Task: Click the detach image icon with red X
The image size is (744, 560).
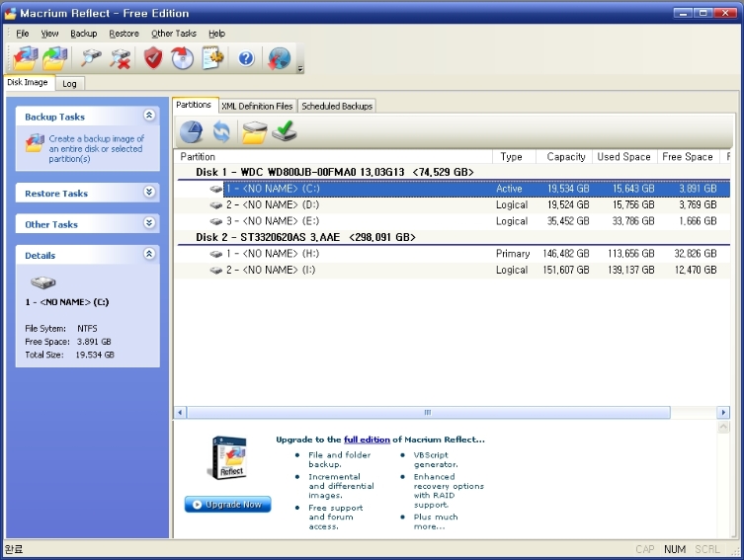Action: coord(121,58)
